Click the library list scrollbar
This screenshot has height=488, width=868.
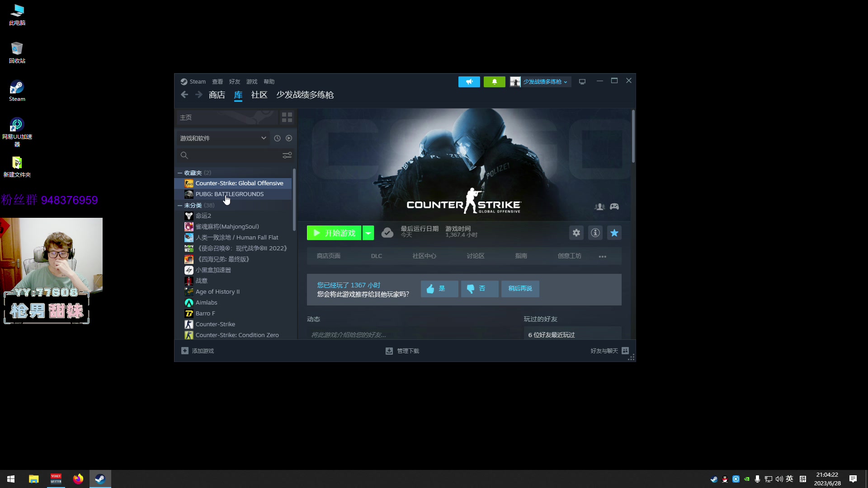pos(294,199)
